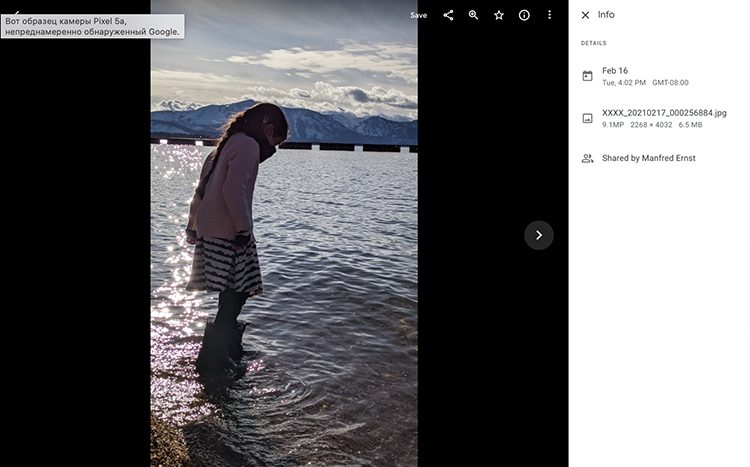Click the Tue, 4:02 PM timestamp
This screenshot has width=750, height=467.
624,83
